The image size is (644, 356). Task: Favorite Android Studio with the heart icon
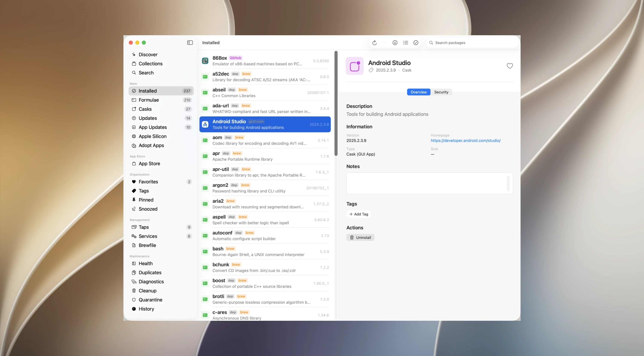[509, 66]
